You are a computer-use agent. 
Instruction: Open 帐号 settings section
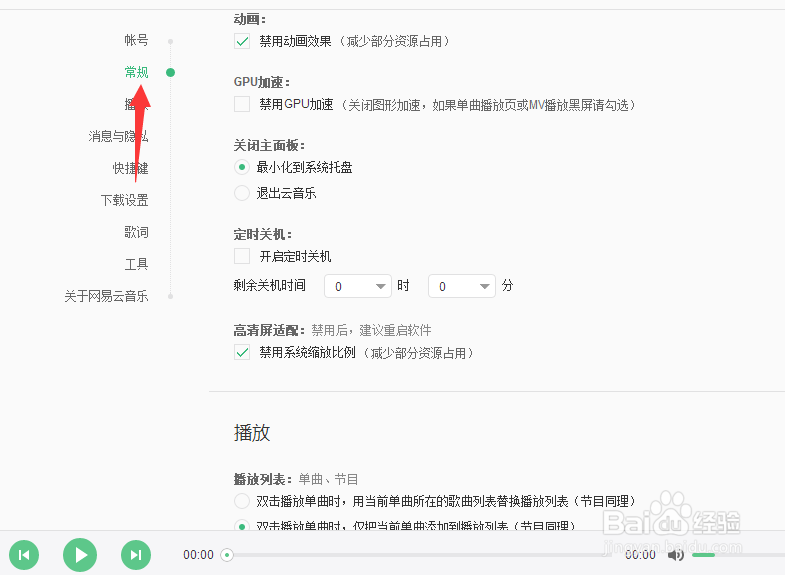(x=136, y=40)
